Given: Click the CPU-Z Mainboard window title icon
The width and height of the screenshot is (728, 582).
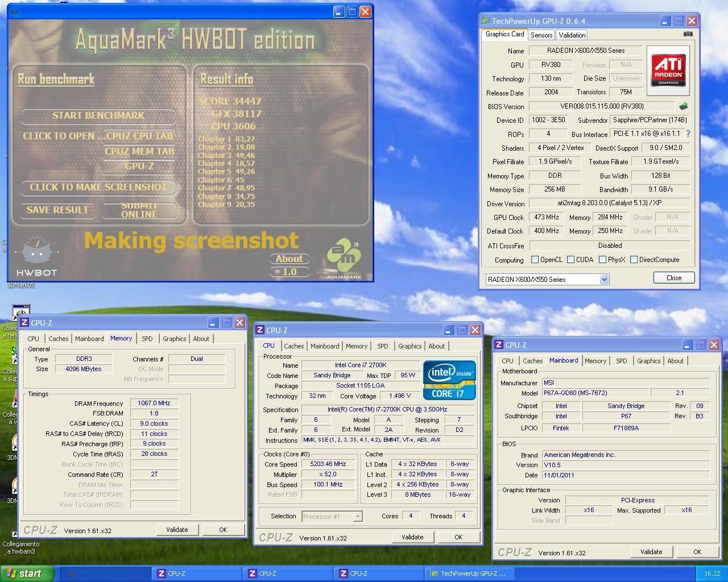Looking at the screenshot, I should 498,345.
